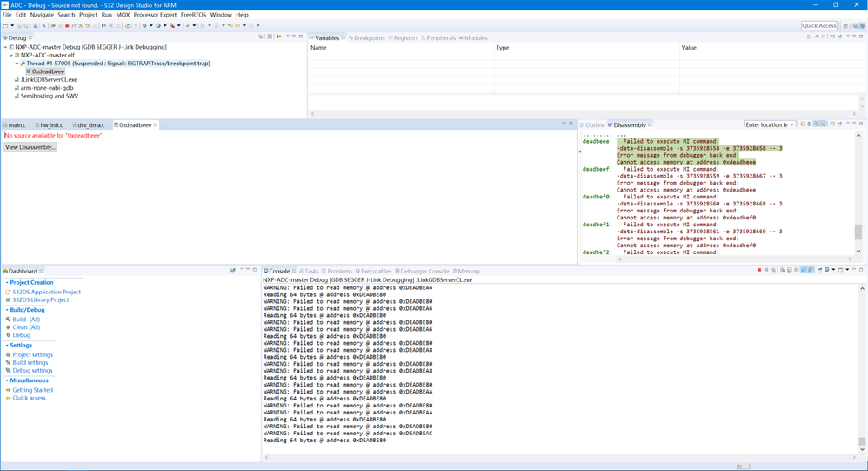
Task: Click the Step Into toolbar icon
Action: (x=81, y=25)
